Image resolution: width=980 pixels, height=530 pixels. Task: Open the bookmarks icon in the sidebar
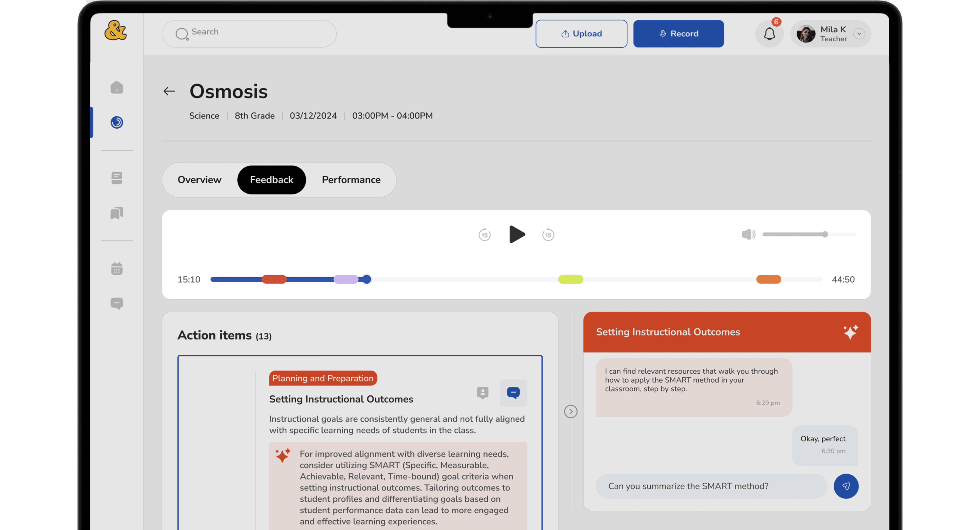click(117, 213)
